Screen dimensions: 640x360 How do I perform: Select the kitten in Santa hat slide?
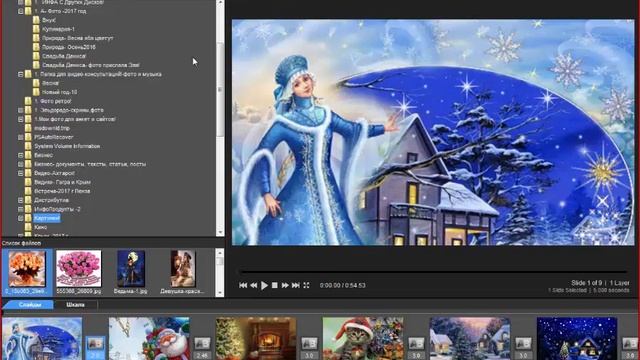click(x=363, y=339)
